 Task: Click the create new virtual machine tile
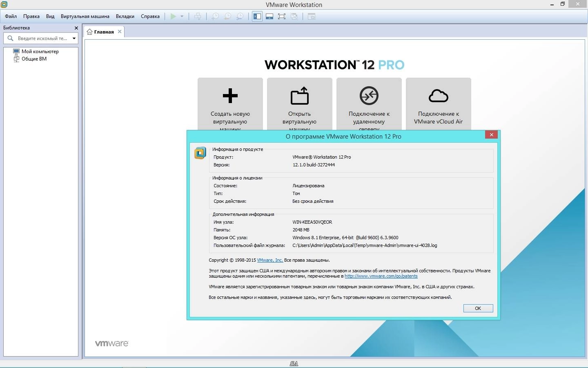coord(230,104)
